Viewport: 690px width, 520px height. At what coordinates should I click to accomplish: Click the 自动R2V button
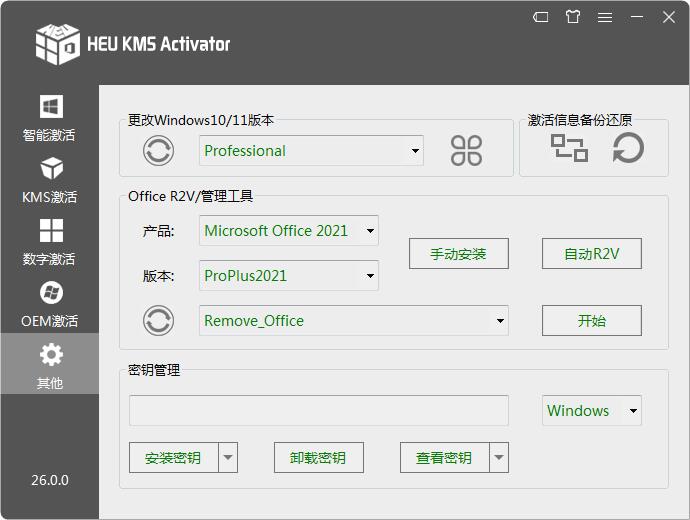592,253
